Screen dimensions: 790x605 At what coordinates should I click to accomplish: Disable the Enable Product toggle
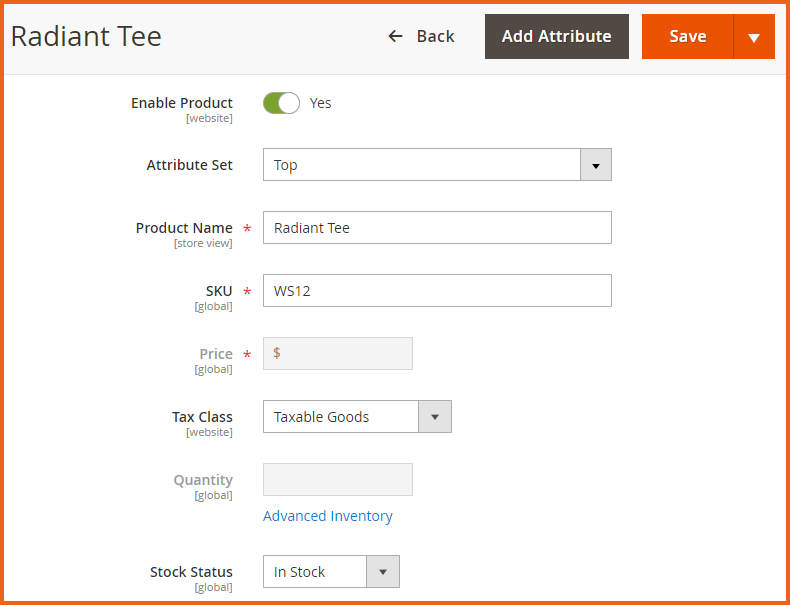(x=281, y=103)
